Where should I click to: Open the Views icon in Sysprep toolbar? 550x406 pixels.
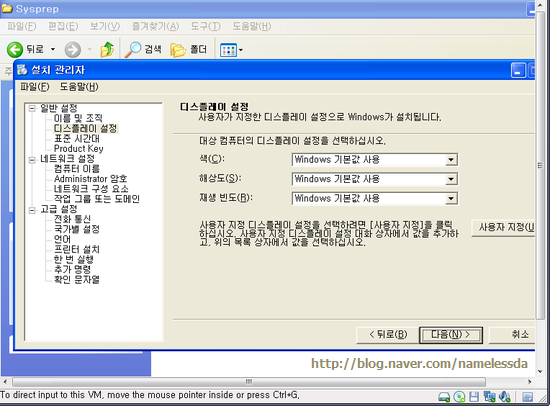coord(228,50)
